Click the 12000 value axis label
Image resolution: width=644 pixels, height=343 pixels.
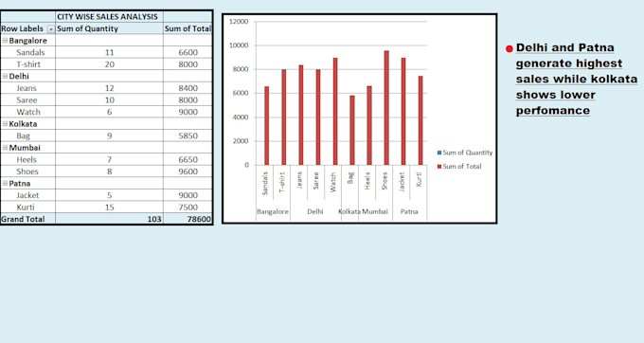239,22
